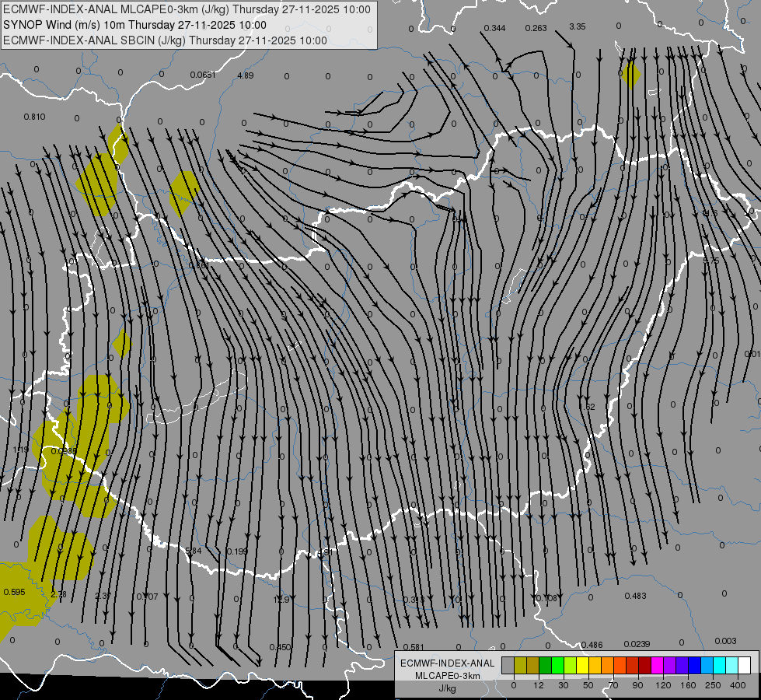Screen dimensions: 761x700
Task: Select the map value 2.37
Action: tap(103, 596)
